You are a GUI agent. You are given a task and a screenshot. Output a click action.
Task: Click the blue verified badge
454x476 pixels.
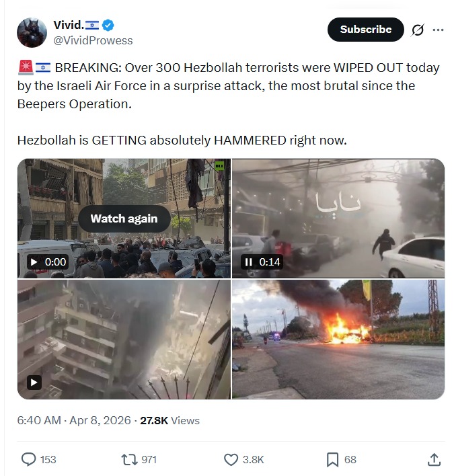(x=108, y=25)
